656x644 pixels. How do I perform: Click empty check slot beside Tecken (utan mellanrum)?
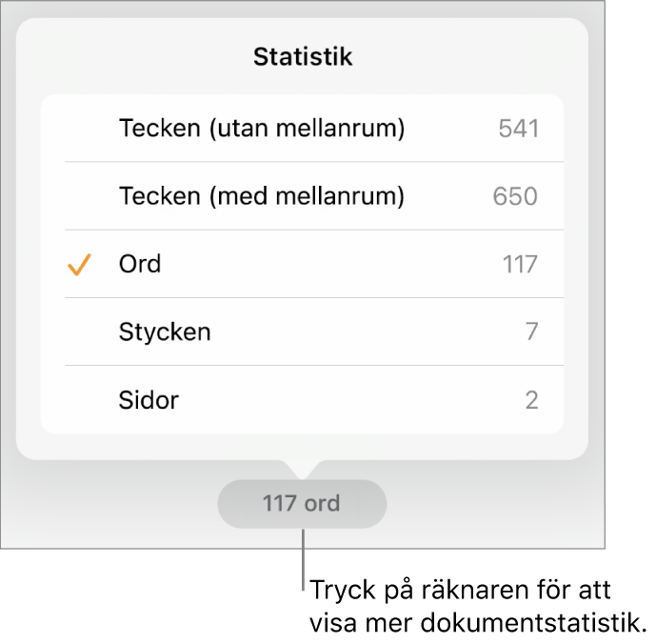point(79,129)
